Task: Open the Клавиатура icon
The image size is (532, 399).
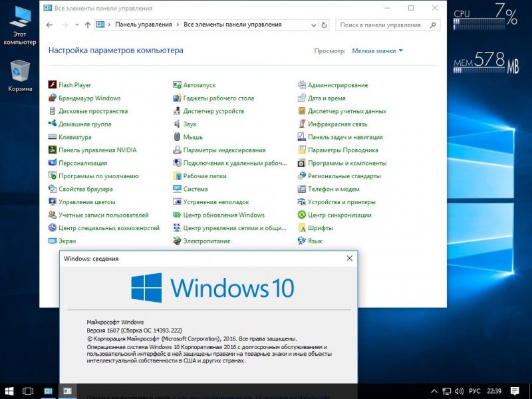Action: [53, 137]
